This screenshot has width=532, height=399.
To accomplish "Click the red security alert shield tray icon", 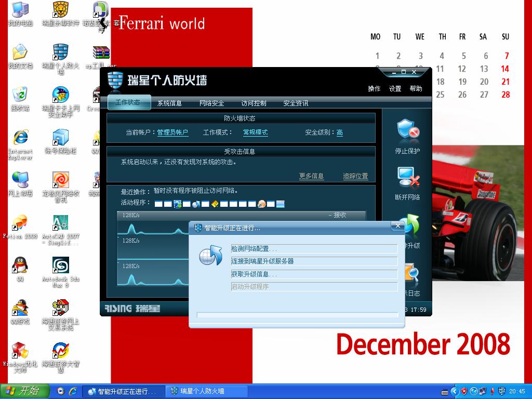I will click(464, 392).
